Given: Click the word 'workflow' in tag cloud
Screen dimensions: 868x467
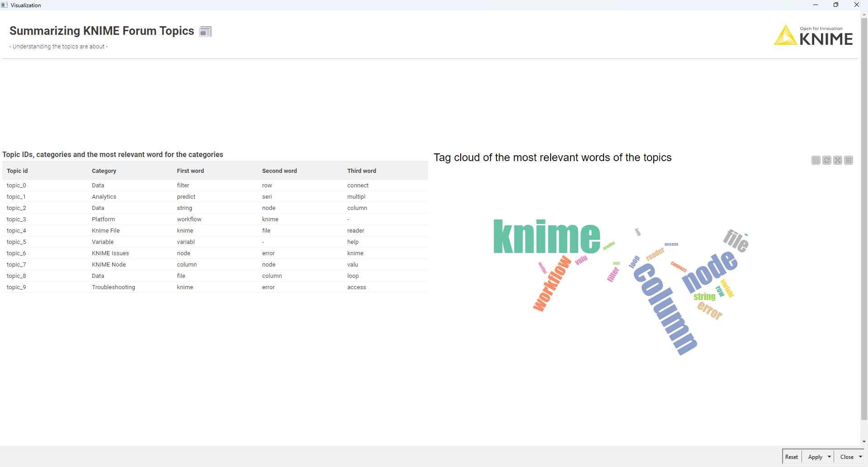Looking at the screenshot, I should [552, 284].
